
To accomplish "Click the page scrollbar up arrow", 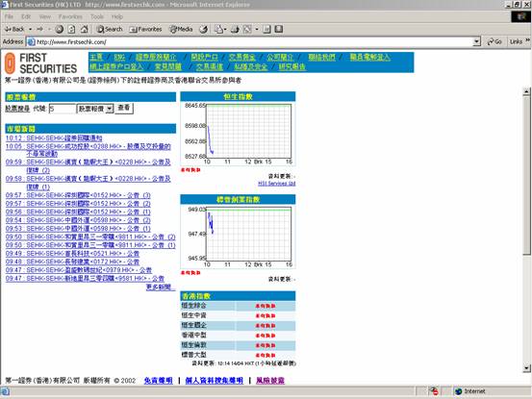I will point(526,91).
